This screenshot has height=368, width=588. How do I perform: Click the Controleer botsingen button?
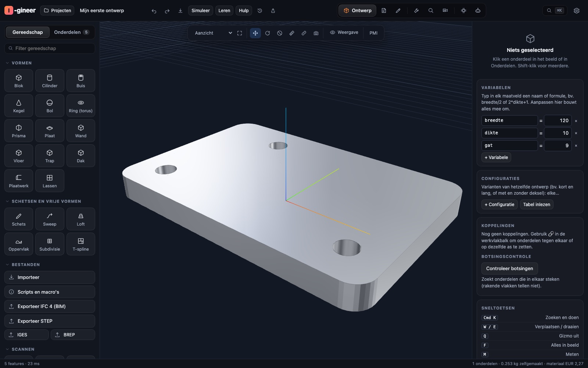(509, 268)
